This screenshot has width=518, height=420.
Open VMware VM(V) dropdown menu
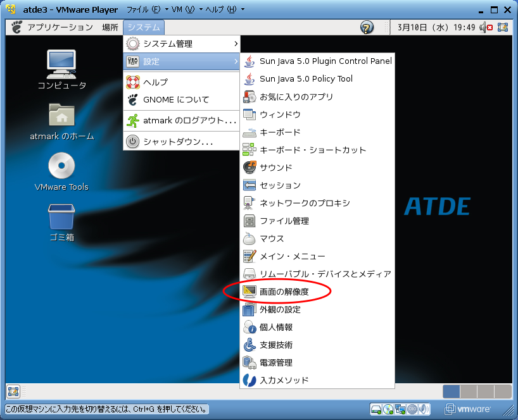click(x=187, y=9)
